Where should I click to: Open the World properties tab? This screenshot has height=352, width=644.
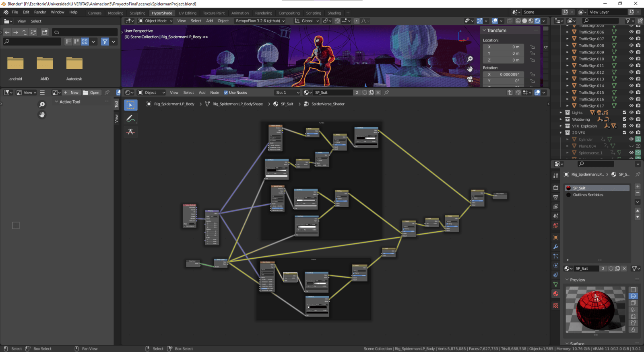pyautogui.click(x=556, y=225)
